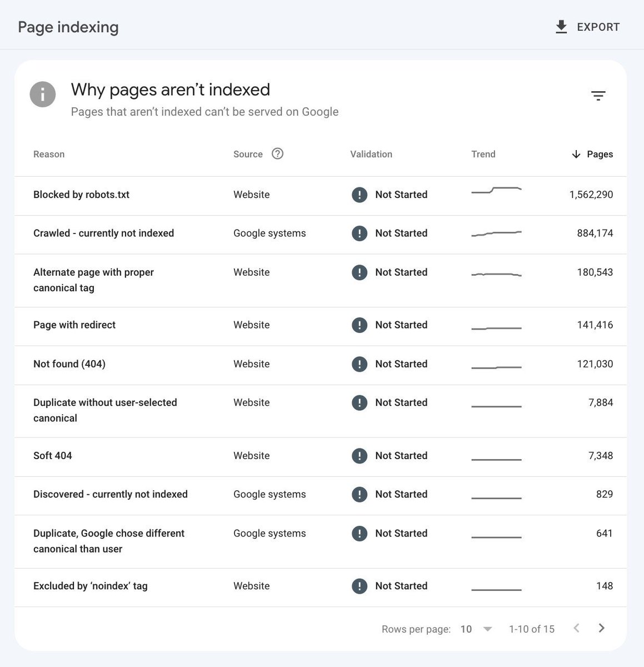Click Website source in Soft 404 row
This screenshot has height=667, width=644.
click(252, 456)
